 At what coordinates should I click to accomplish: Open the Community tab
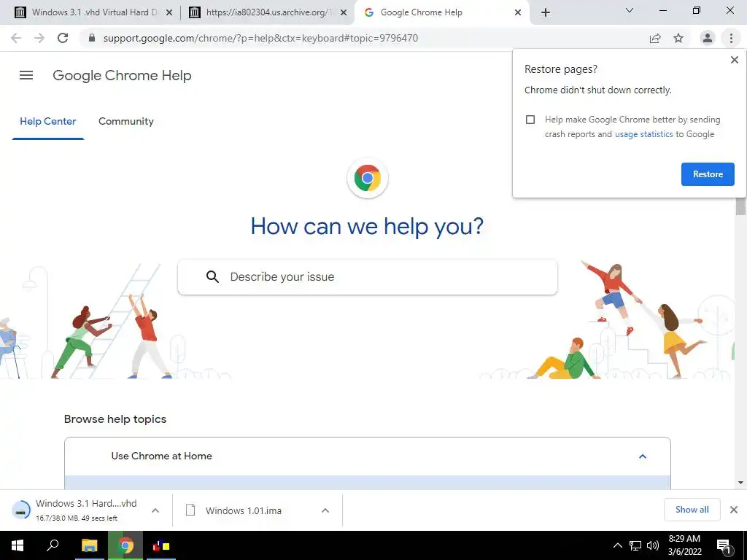point(125,122)
